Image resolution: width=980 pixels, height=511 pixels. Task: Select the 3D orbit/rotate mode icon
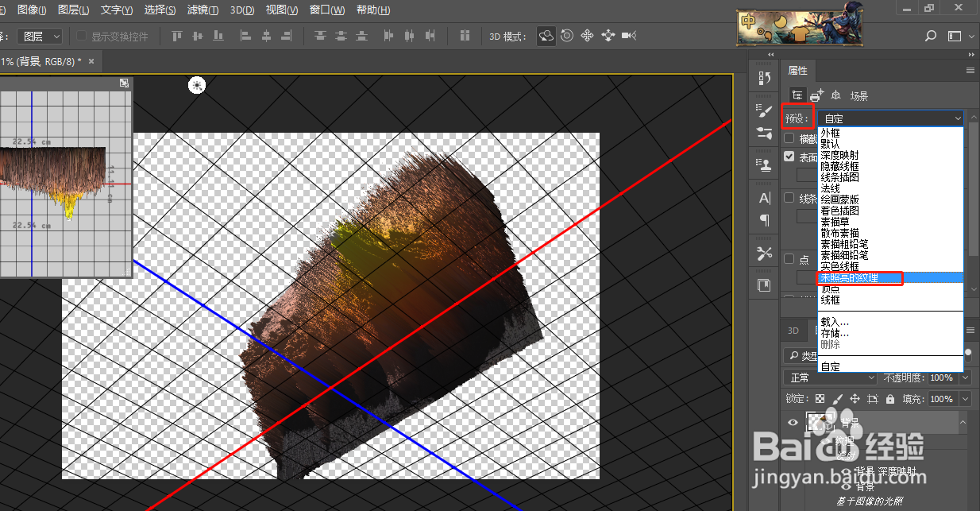click(546, 36)
